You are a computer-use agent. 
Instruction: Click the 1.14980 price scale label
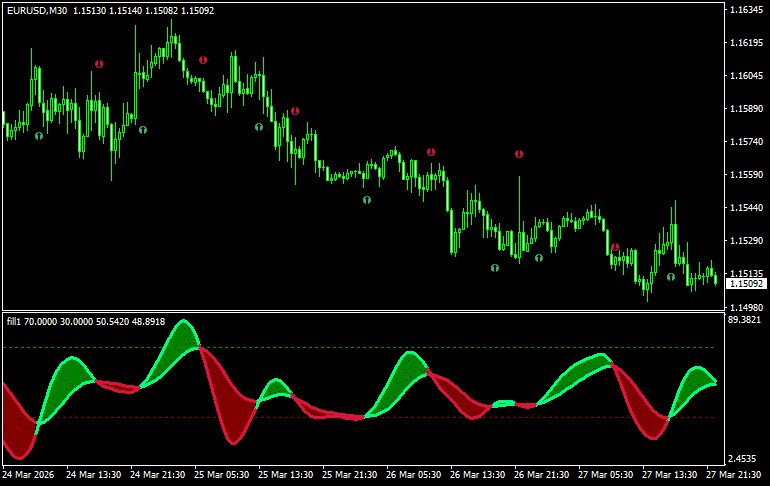click(746, 307)
